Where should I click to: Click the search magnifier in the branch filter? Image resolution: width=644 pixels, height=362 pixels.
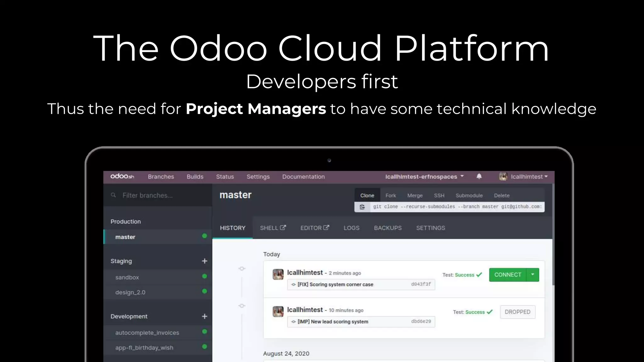(114, 195)
